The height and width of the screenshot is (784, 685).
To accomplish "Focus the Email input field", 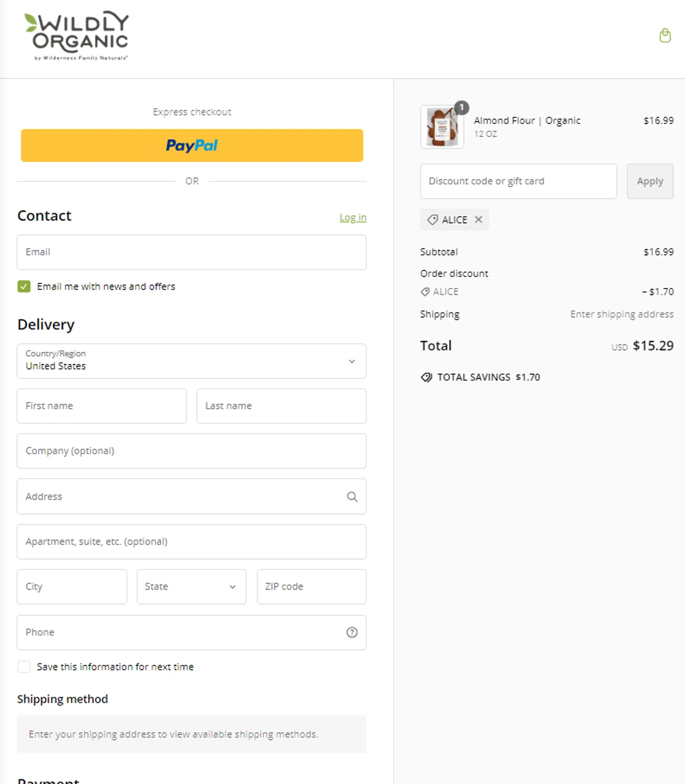I will [191, 252].
